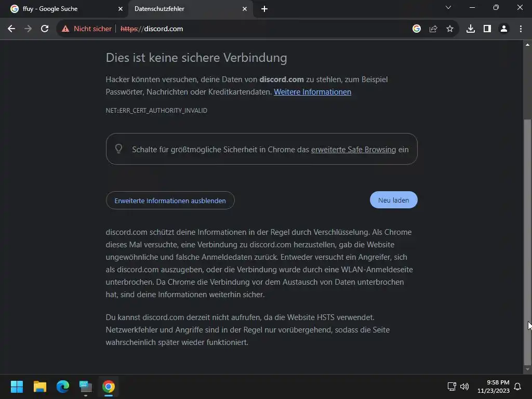Open a new tab with the plus button
The width and height of the screenshot is (532, 399).
(x=264, y=9)
